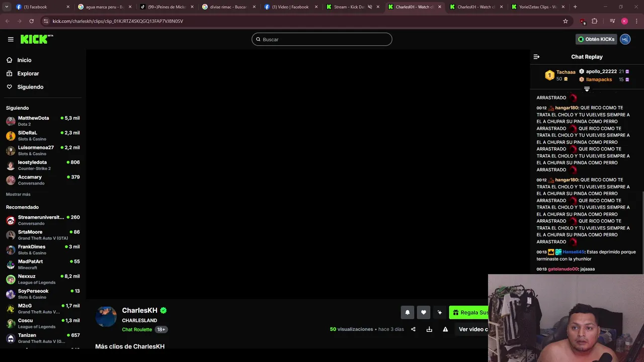Screen dimensions: 644x362
Task: Open Chrome three-dot menu
Action: pyautogui.click(x=636, y=21)
